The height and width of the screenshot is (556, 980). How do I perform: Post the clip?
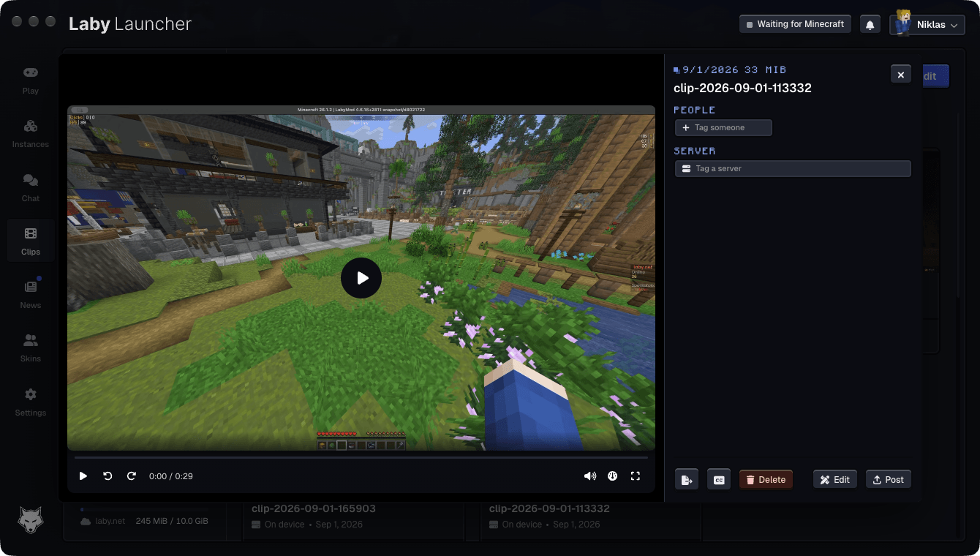click(x=889, y=480)
